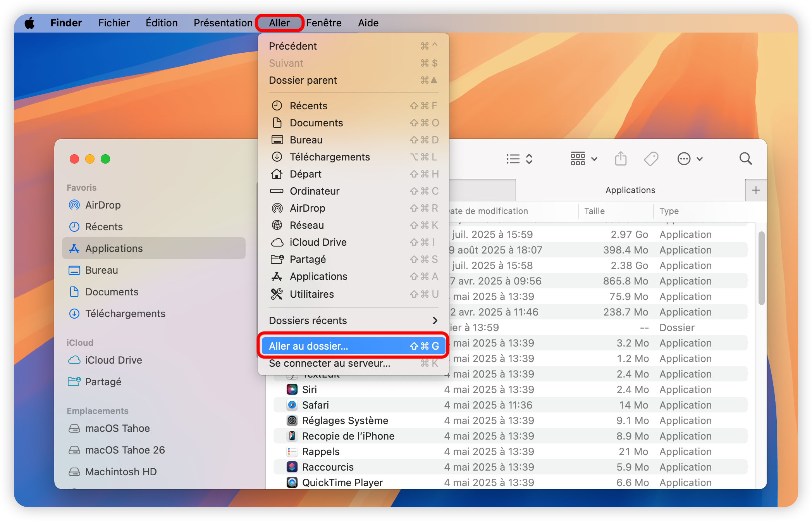
Task: Click the Réseau globe icon in the menu
Action: click(x=277, y=225)
